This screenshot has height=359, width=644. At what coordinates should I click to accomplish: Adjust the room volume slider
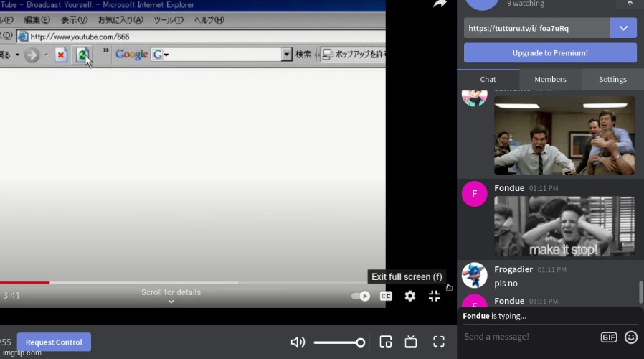[339, 342]
